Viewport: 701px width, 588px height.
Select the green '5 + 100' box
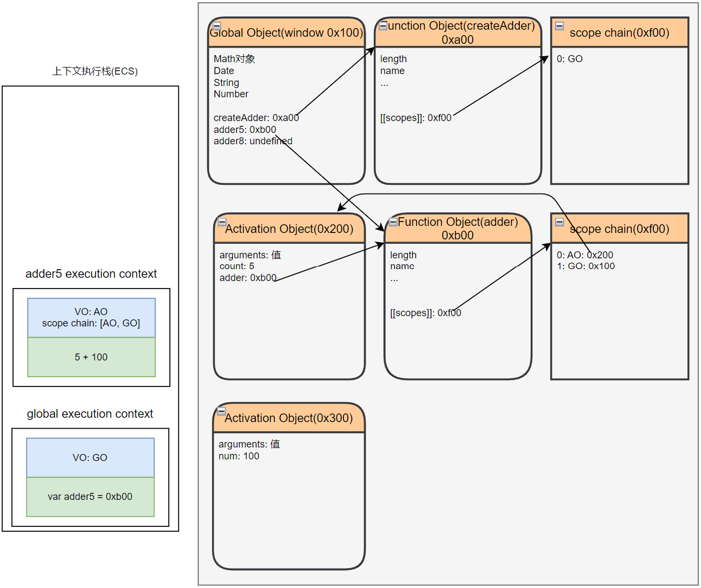pos(91,357)
